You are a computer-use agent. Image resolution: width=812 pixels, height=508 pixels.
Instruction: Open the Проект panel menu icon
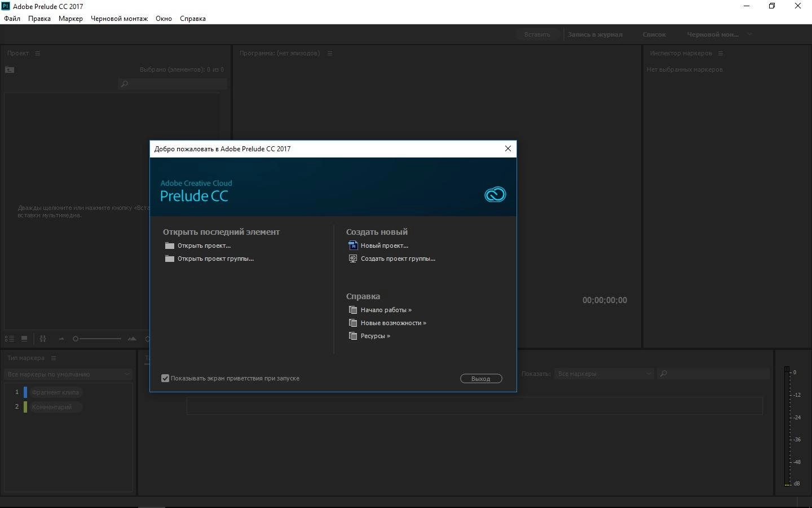[38, 53]
